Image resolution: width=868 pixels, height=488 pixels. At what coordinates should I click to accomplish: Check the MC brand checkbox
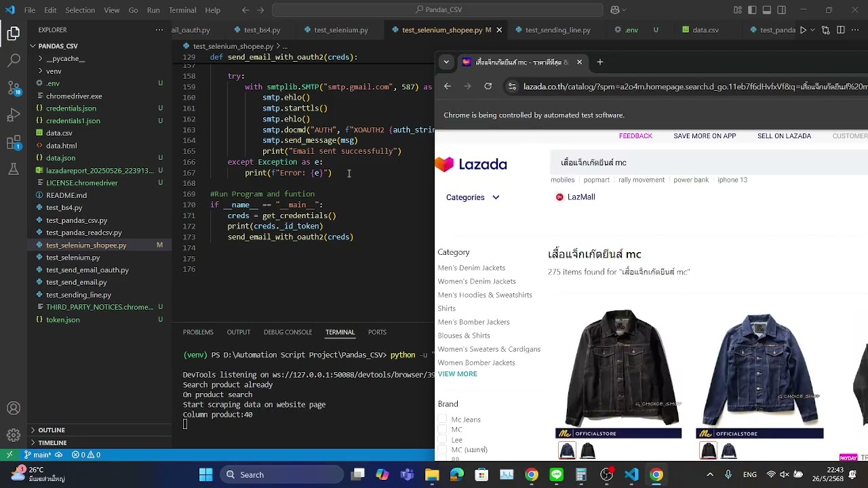click(442, 430)
